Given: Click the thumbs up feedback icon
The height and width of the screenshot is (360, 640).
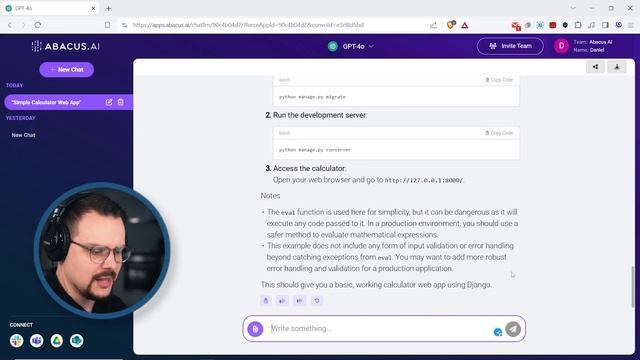Looking at the screenshot, I should coord(282,301).
